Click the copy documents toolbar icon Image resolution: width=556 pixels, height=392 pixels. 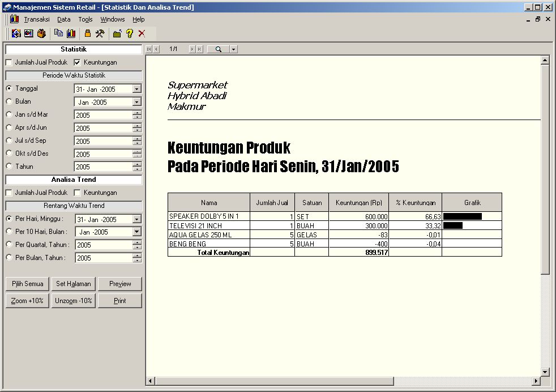tap(58, 33)
